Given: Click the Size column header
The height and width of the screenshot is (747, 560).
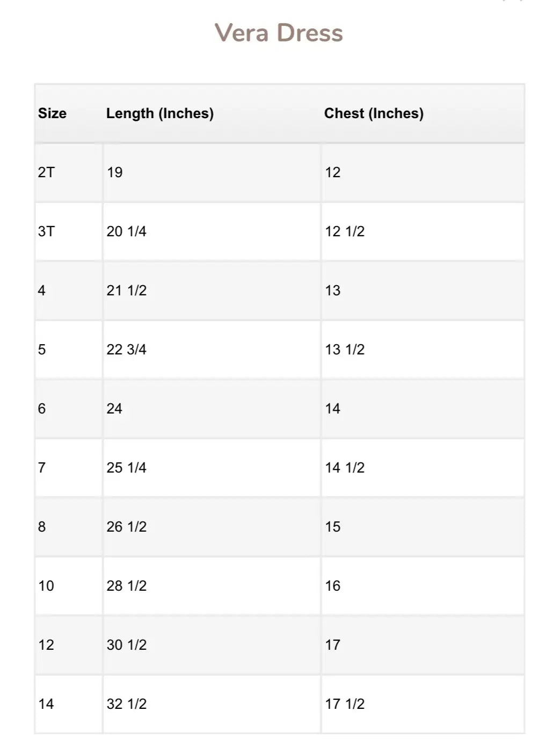Looking at the screenshot, I should click(x=52, y=113).
